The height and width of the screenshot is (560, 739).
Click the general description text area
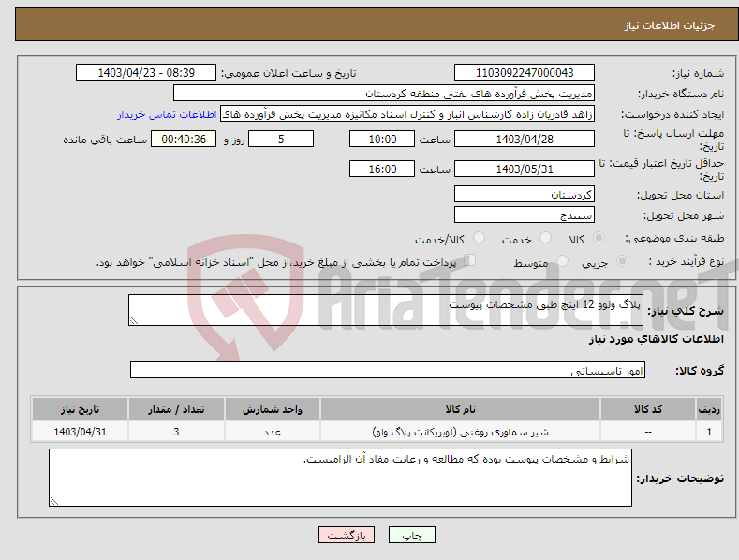(386, 310)
